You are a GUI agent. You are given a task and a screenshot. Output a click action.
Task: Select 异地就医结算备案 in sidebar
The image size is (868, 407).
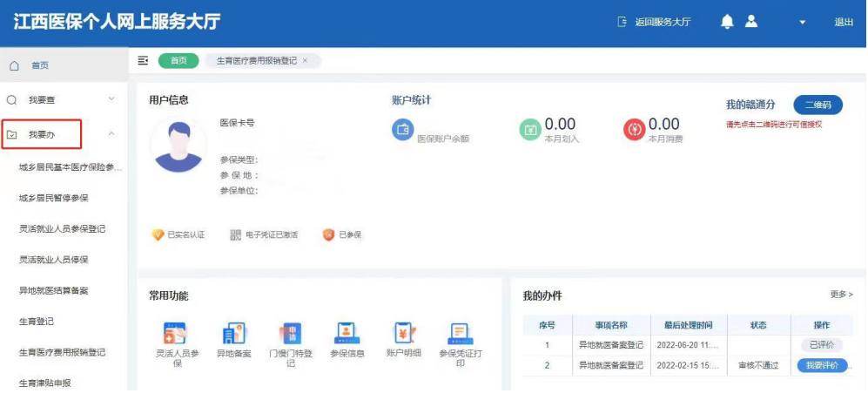(x=53, y=290)
